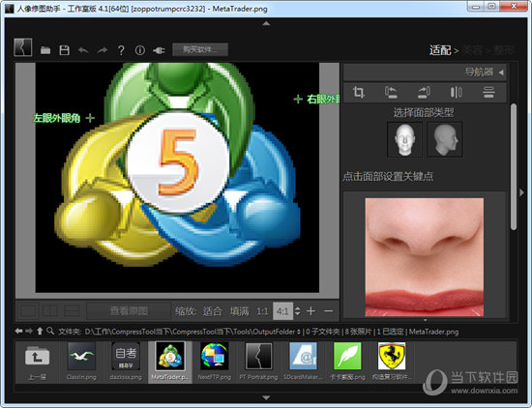
Task: Select the green feather icon thumbnail
Action: 347,363
